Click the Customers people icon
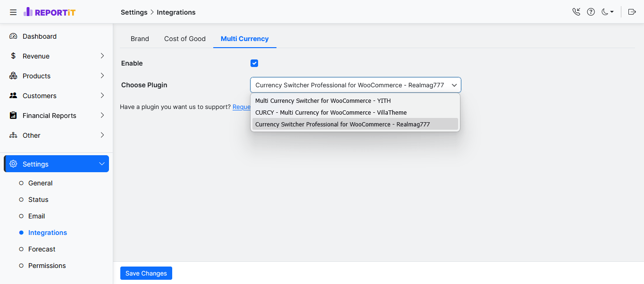The height and width of the screenshot is (284, 644). pyautogui.click(x=13, y=96)
